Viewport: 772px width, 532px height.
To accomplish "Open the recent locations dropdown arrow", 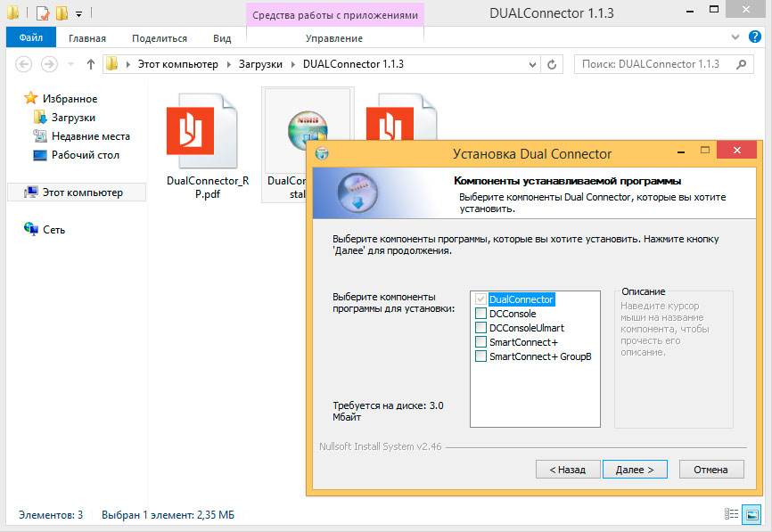I will click(70, 64).
